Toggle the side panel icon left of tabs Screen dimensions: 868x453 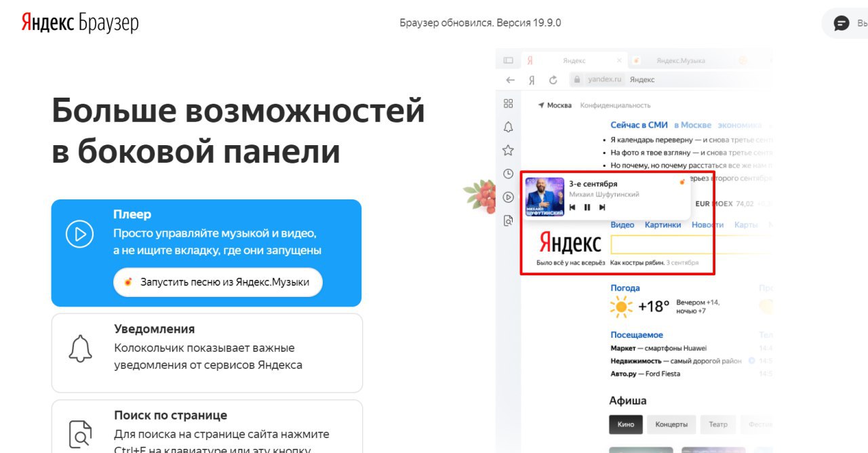[x=508, y=60]
